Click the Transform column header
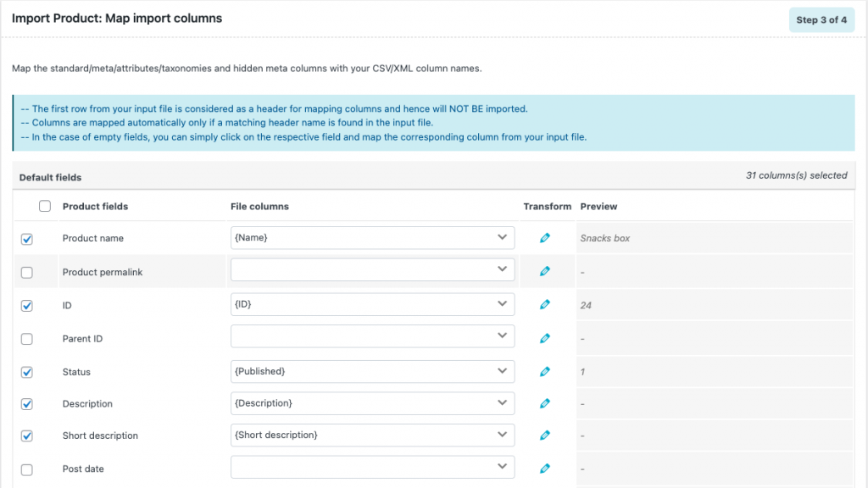The image size is (868, 488). (x=548, y=207)
